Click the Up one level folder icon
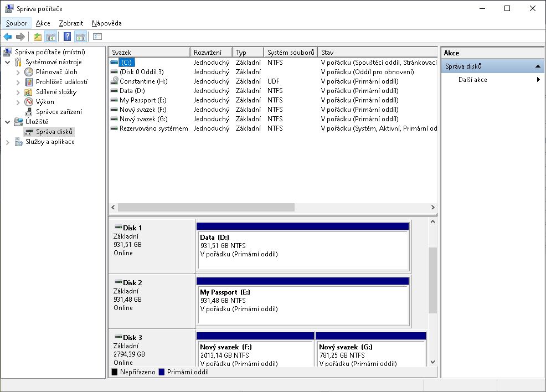This screenshot has height=392, width=546. [x=37, y=37]
